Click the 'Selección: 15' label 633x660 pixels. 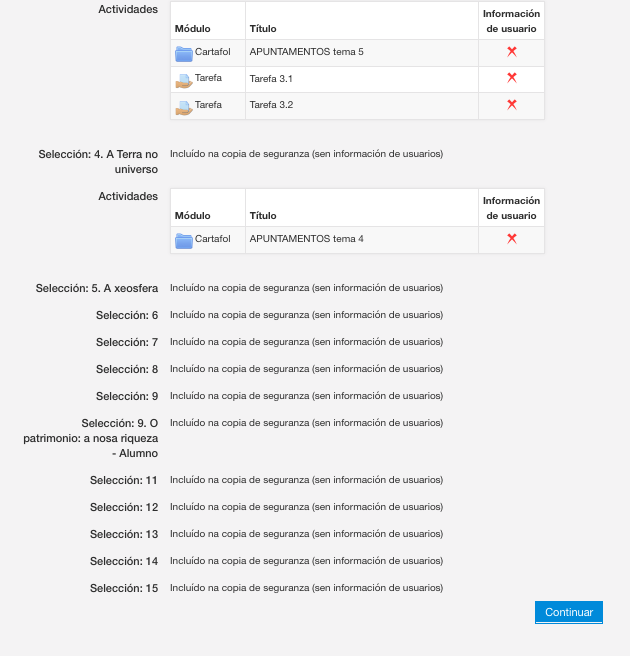(124, 588)
